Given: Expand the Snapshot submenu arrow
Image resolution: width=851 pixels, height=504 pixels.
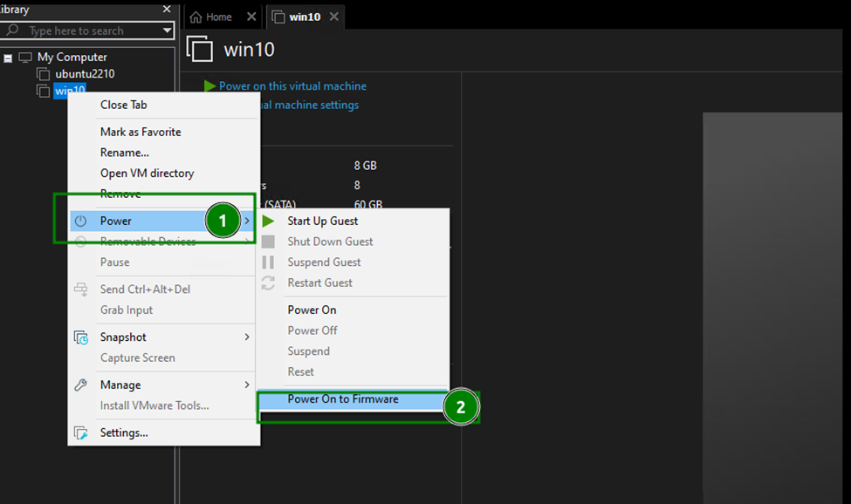Looking at the screenshot, I should 247,337.
